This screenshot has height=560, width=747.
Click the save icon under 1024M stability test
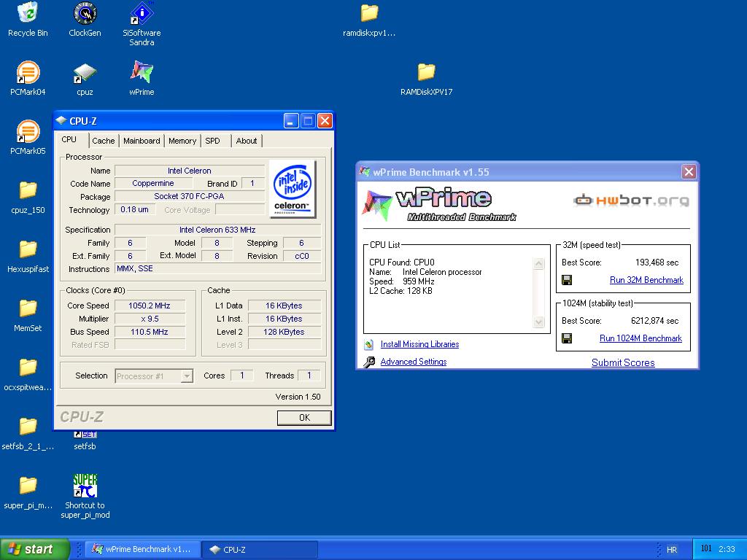click(x=567, y=338)
